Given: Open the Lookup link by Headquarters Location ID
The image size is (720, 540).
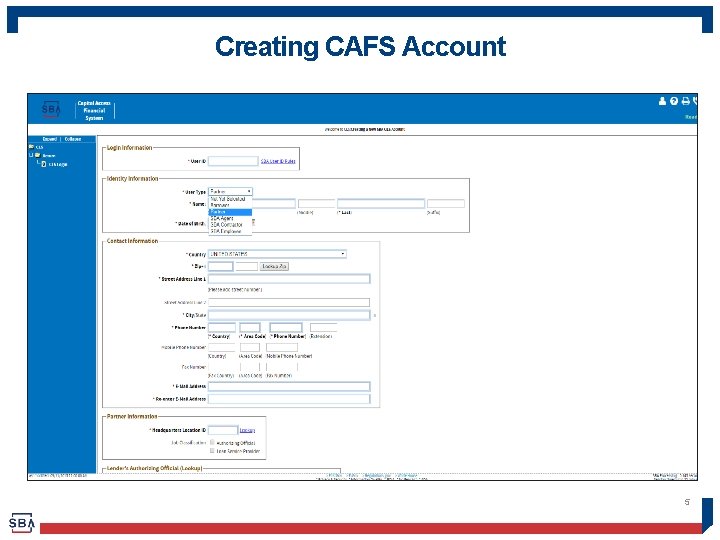Looking at the screenshot, I should point(247,430).
